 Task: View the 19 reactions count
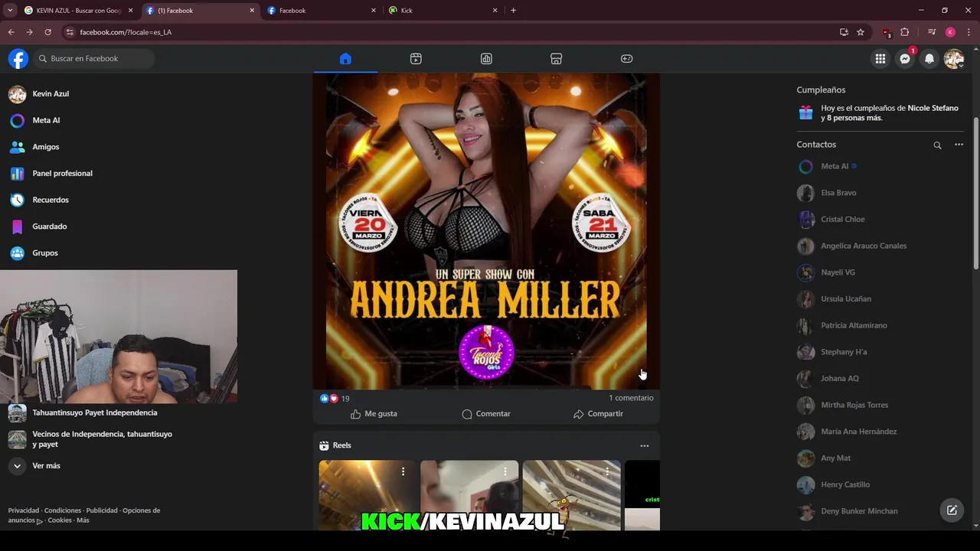(345, 399)
